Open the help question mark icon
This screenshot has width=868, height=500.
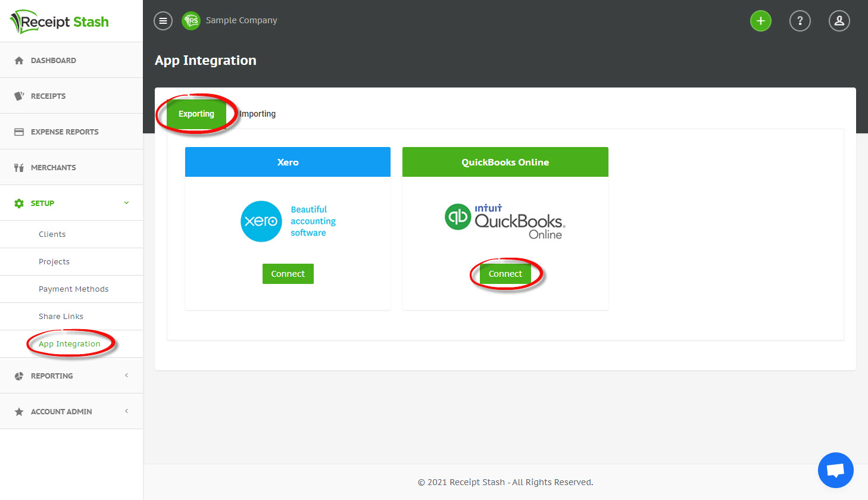pyautogui.click(x=800, y=21)
